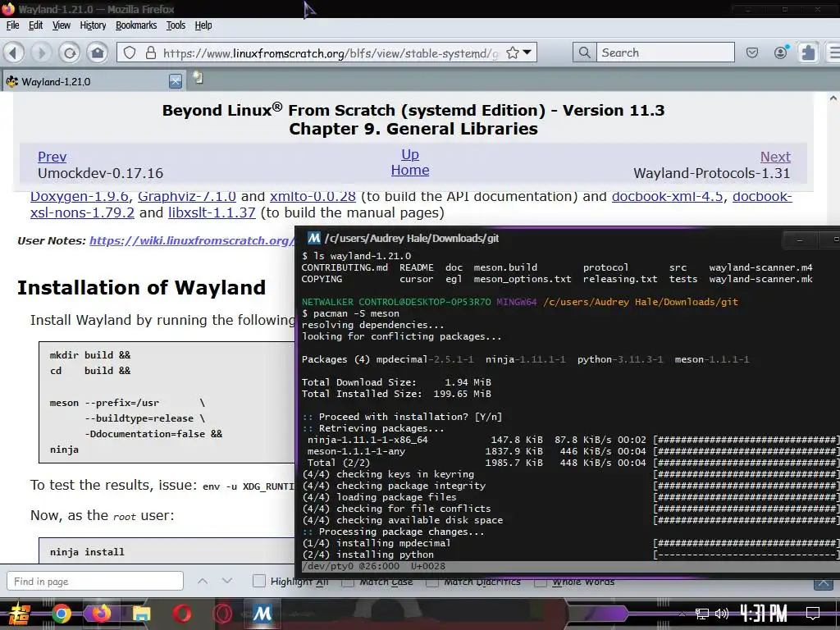The width and height of the screenshot is (840, 630).
Task: Open the extensions puzzle icon
Action: (x=808, y=52)
